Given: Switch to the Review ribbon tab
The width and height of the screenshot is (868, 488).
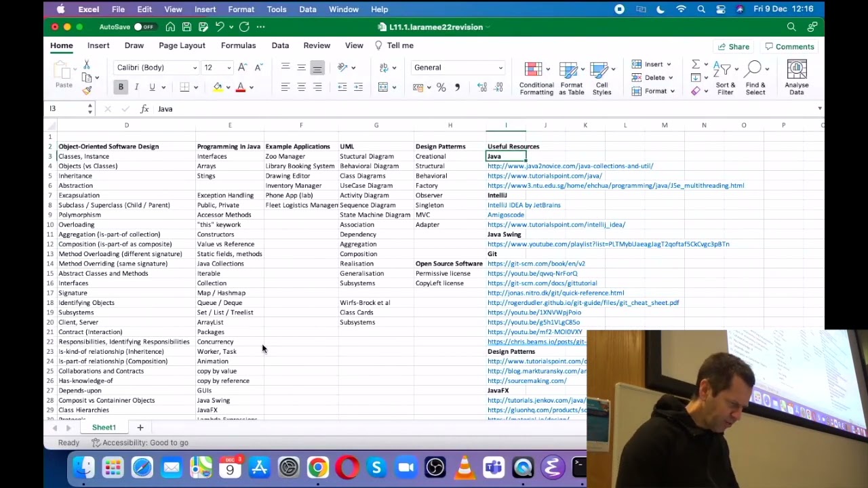Looking at the screenshot, I should click(x=317, y=45).
